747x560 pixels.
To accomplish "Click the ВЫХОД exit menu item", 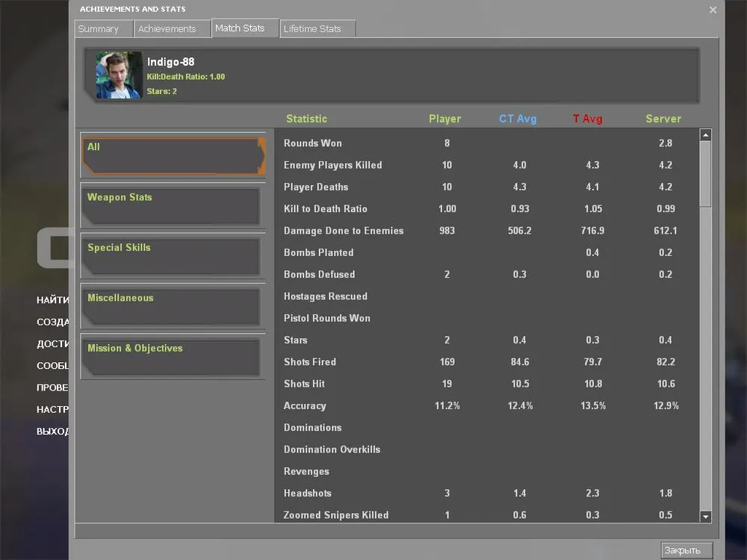I will [52, 432].
